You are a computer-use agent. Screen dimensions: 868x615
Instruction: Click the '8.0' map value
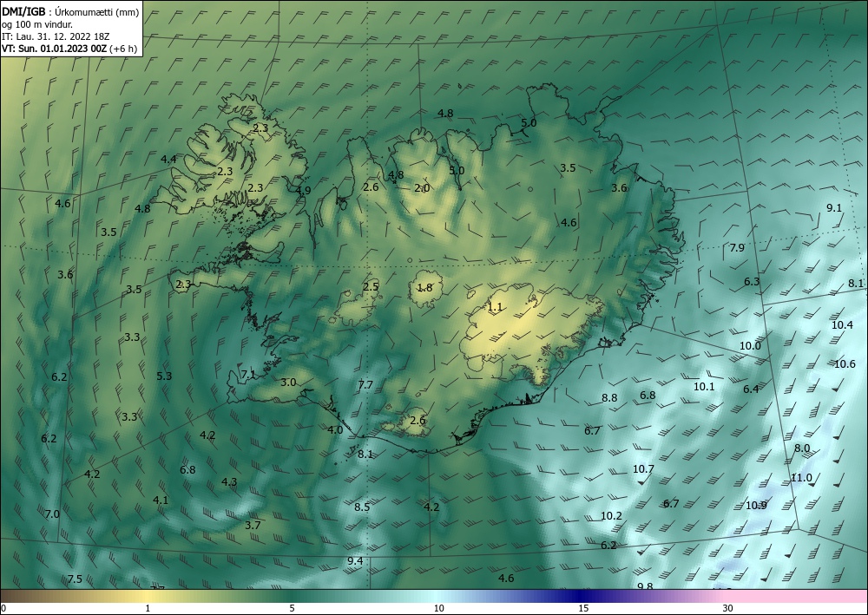(802, 448)
